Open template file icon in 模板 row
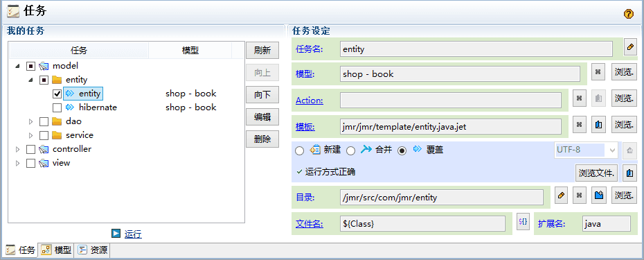This screenshot has width=644, height=260. tap(598, 125)
